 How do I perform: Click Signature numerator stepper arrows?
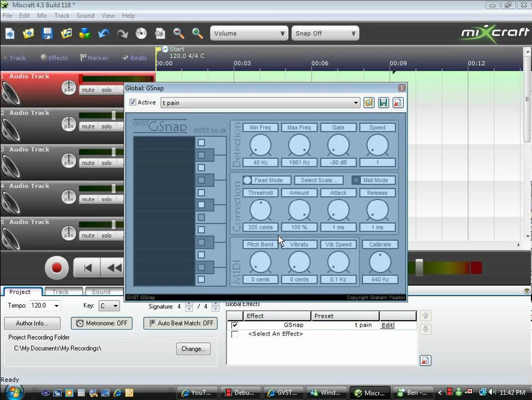point(189,307)
